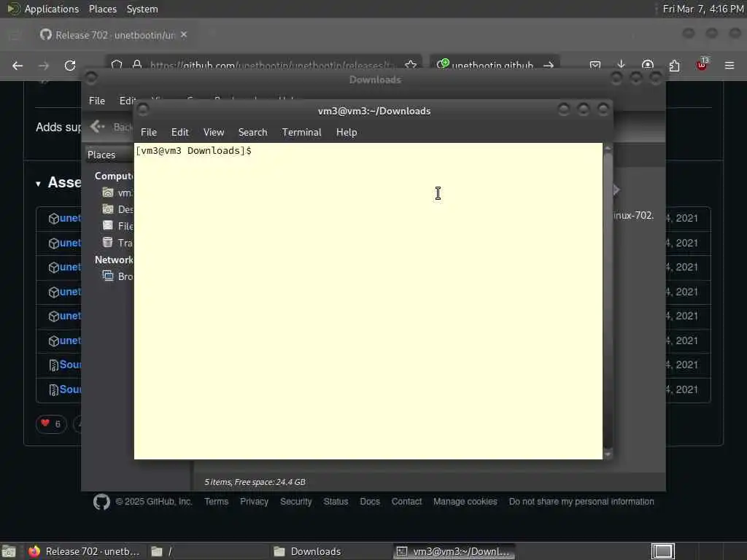Open the Firefox downloads arrow icon
Screen dimensions: 747x560
coord(621,65)
